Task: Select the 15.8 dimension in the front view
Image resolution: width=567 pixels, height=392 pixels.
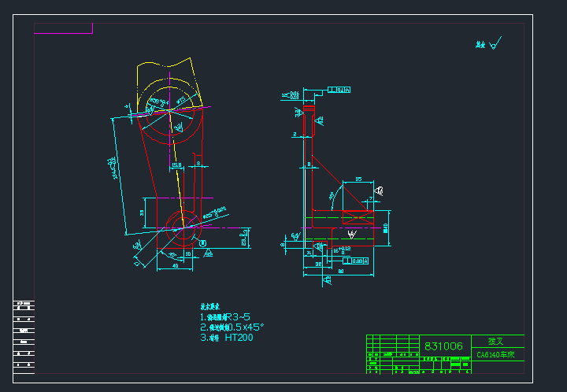Action: tap(176, 165)
